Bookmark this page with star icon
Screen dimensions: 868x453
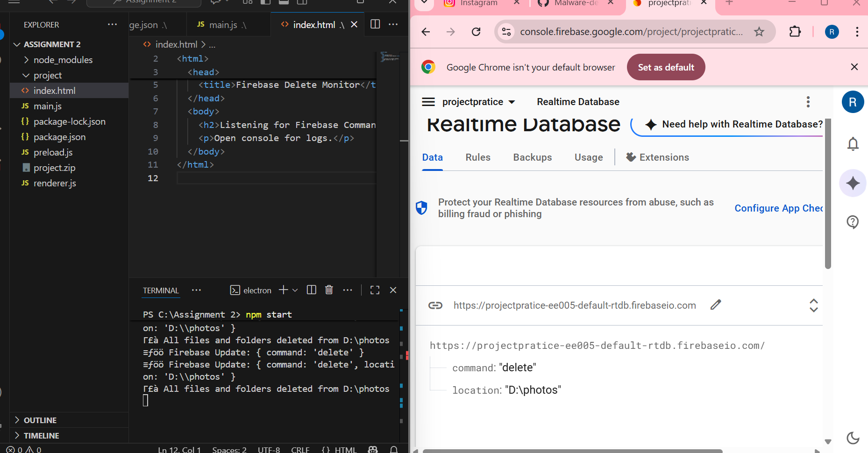(x=759, y=32)
